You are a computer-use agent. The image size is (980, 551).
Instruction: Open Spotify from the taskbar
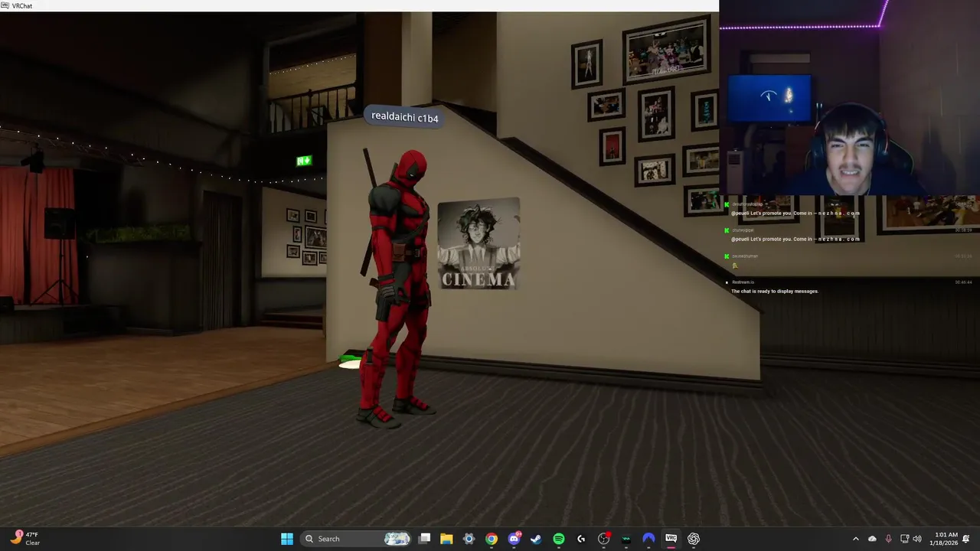559,539
